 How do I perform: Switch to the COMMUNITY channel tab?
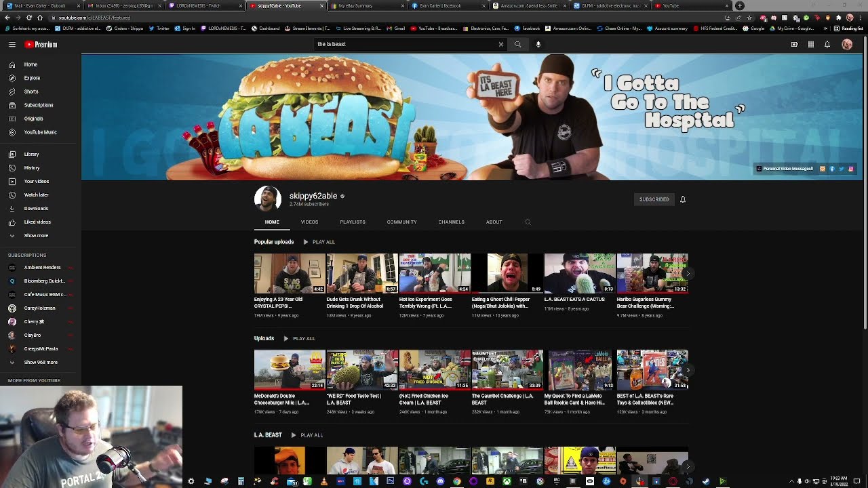tap(401, 222)
